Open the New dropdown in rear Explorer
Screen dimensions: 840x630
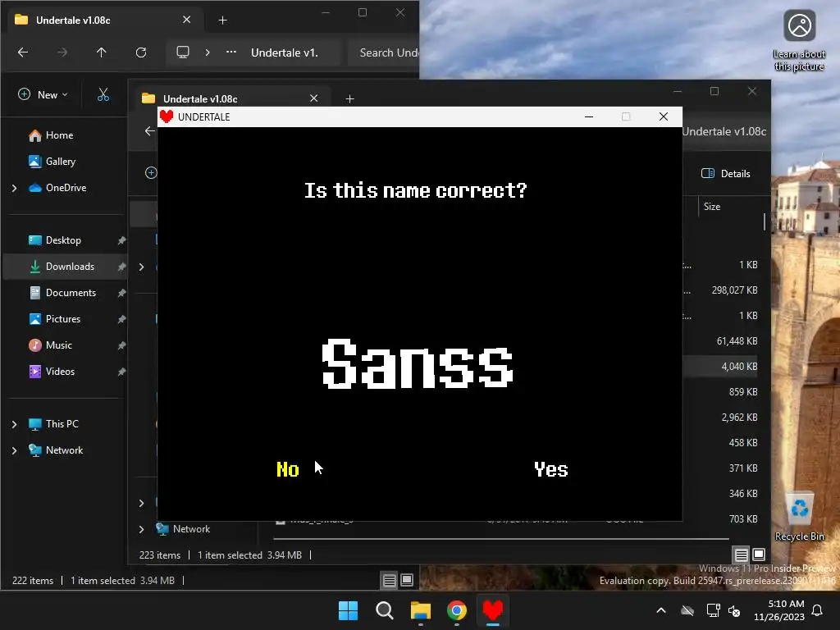click(43, 95)
